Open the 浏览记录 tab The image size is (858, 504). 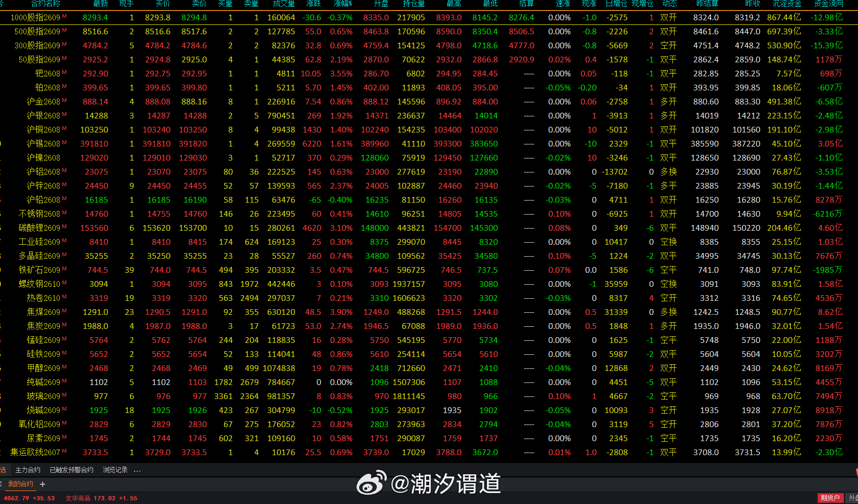[x=115, y=470]
